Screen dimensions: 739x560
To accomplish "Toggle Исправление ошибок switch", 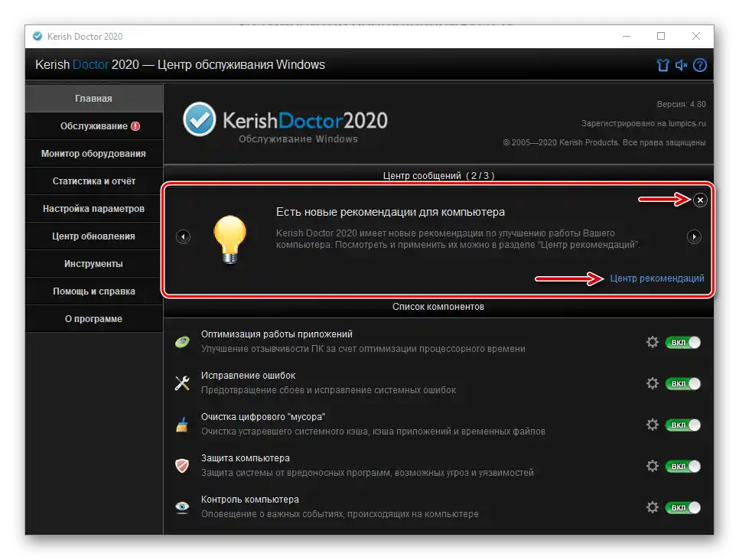I will click(683, 384).
